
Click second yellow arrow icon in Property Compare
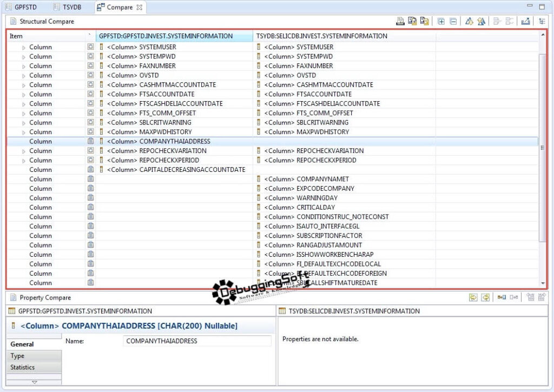485,297
